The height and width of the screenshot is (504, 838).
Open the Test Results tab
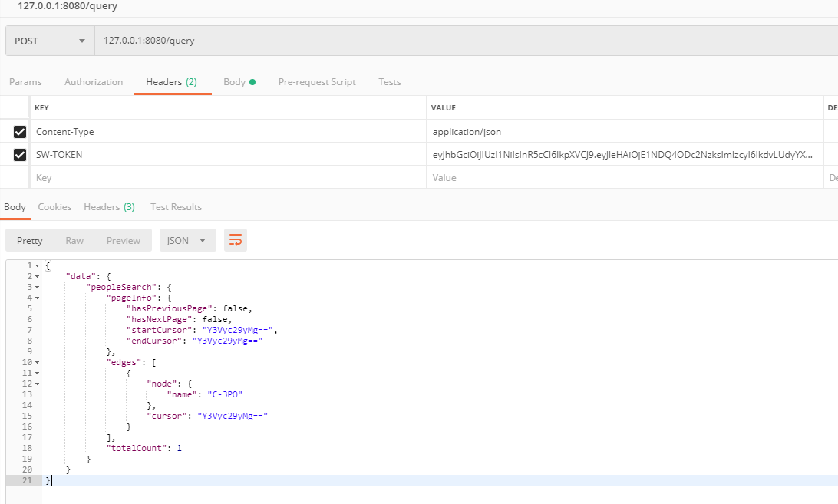pos(176,207)
